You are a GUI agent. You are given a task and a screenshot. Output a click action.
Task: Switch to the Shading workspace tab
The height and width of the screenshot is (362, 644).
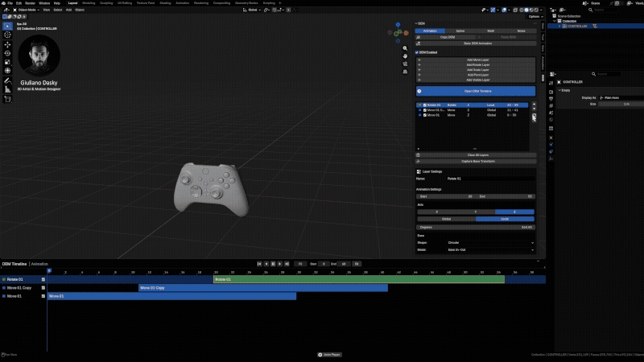tap(165, 3)
